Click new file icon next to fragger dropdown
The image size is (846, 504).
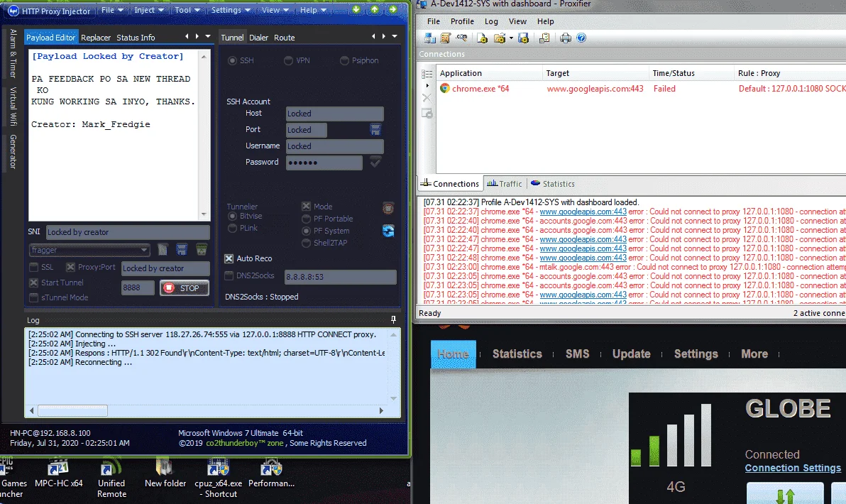point(163,250)
